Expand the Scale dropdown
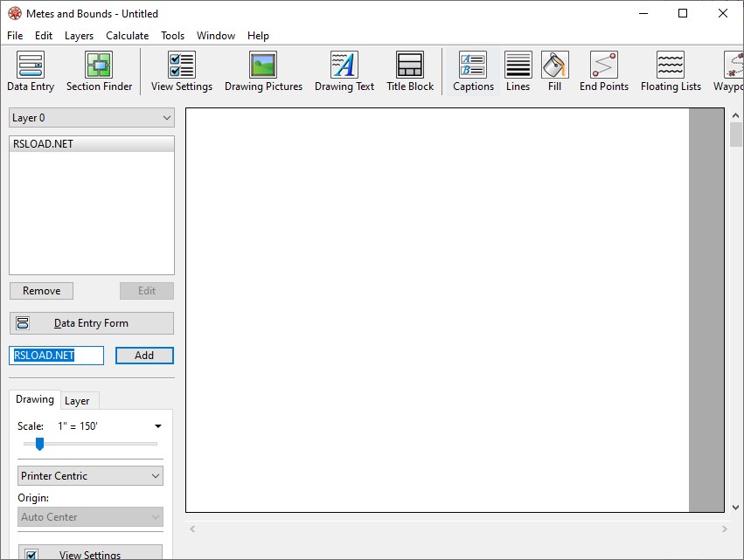This screenshot has height=560, width=744. [157, 425]
